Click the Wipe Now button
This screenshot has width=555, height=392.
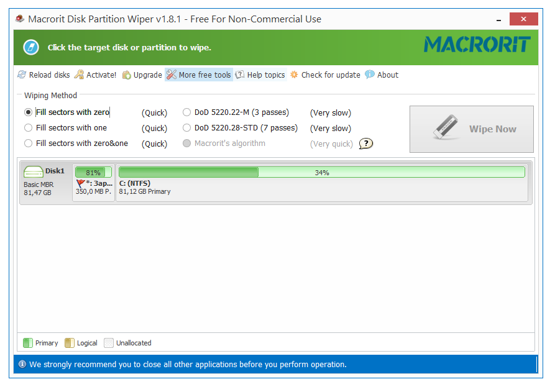pos(472,129)
